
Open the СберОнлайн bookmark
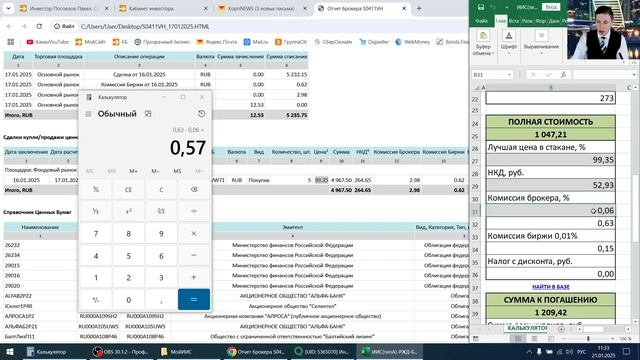pos(333,42)
